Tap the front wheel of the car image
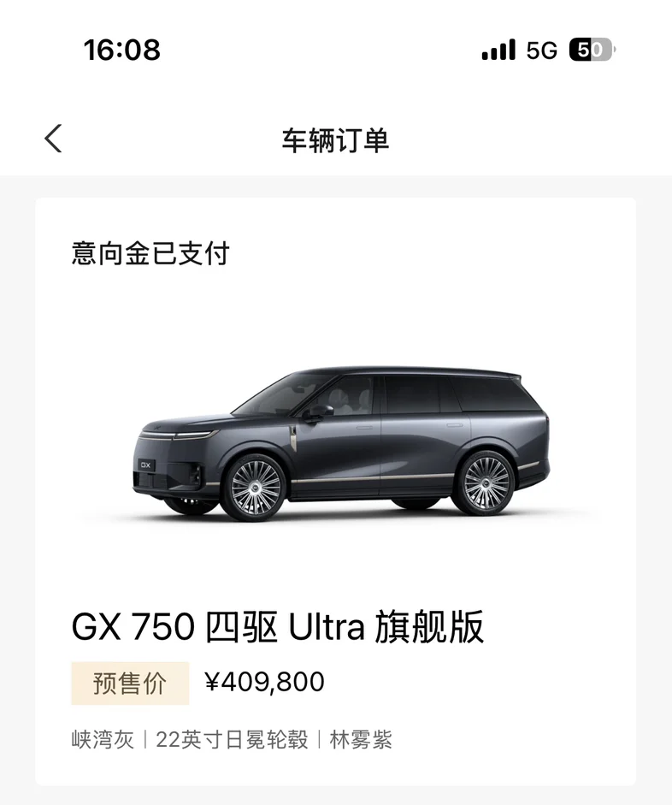 255,488
